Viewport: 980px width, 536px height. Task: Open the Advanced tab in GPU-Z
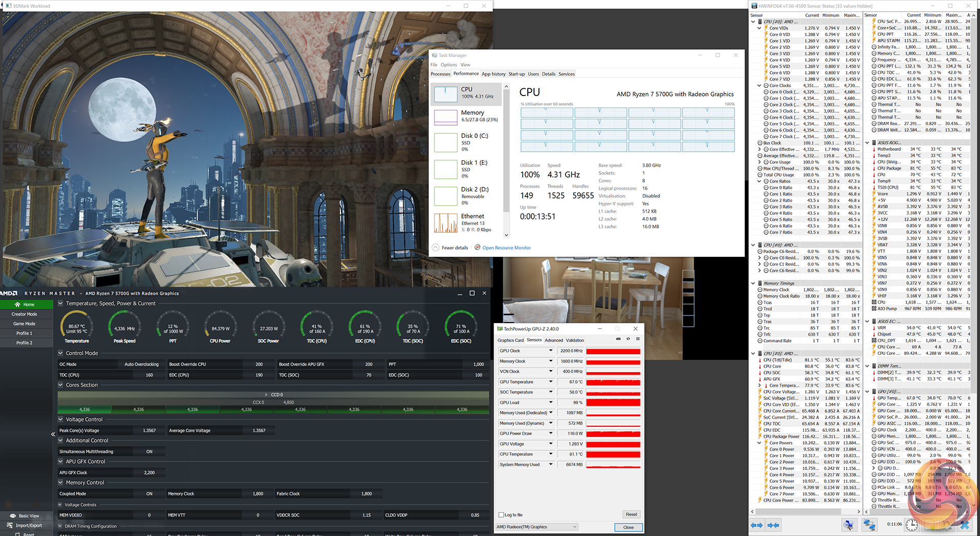pyautogui.click(x=553, y=340)
